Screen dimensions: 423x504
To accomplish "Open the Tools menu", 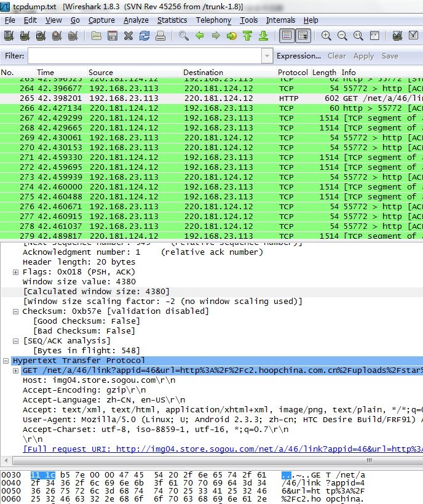I will pyautogui.click(x=248, y=20).
